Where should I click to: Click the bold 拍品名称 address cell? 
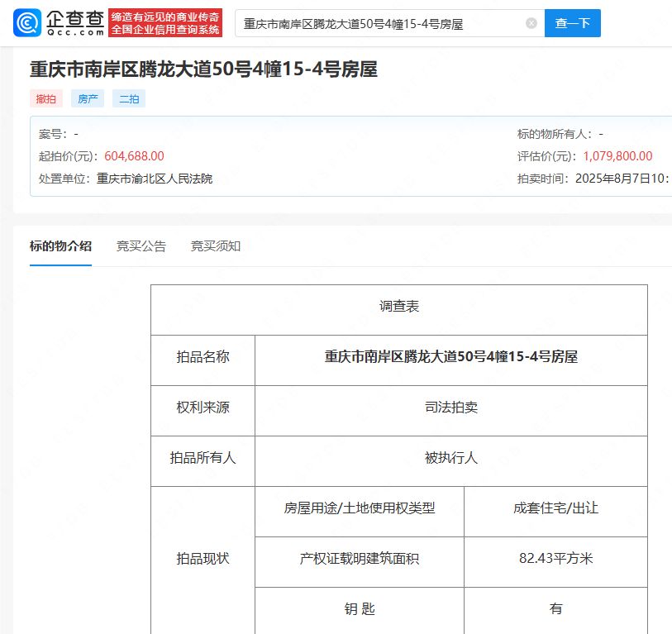[x=450, y=357]
